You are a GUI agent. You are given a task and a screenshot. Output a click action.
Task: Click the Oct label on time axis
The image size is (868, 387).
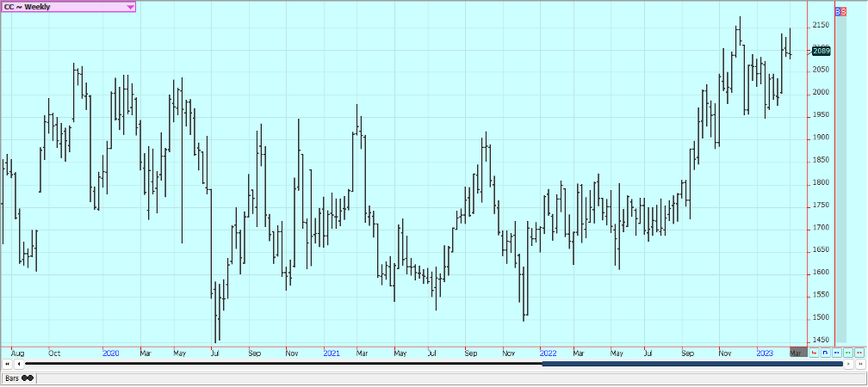54,353
